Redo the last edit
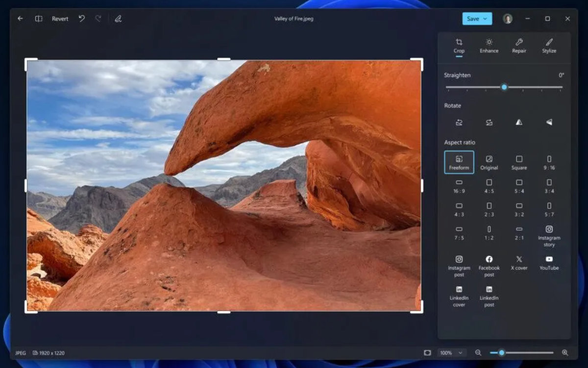This screenshot has height=368, width=588. pyautogui.click(x=98, y=19)
